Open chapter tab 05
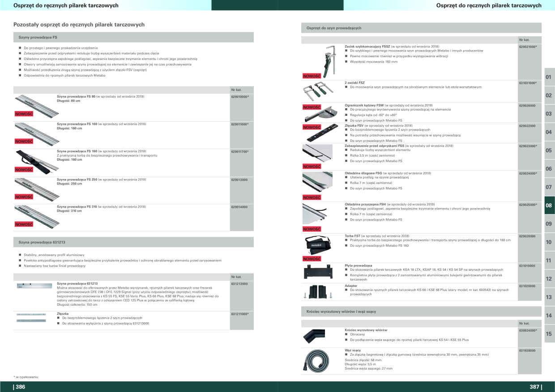 click(549, 150)
